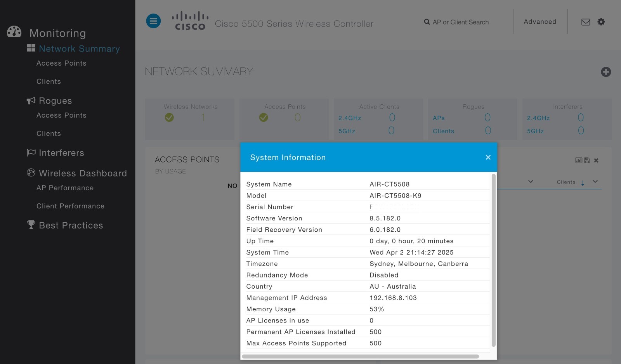This screenshot has height=364, width=621.
Task: Select Best Practices in the sidebar
Action: (71, 225)
